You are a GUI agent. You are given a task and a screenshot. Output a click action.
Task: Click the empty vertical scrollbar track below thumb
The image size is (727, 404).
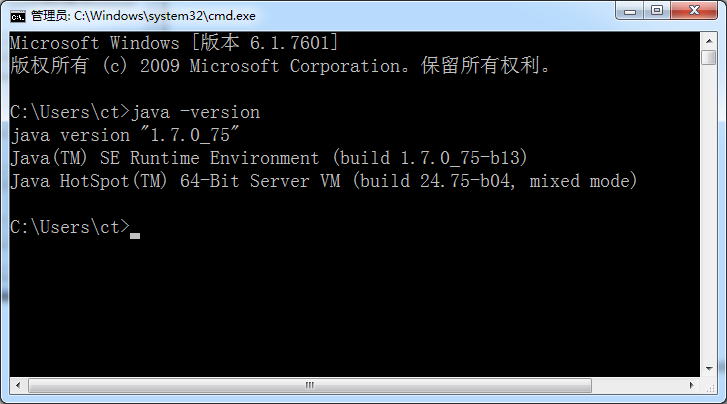pos(709,213)
